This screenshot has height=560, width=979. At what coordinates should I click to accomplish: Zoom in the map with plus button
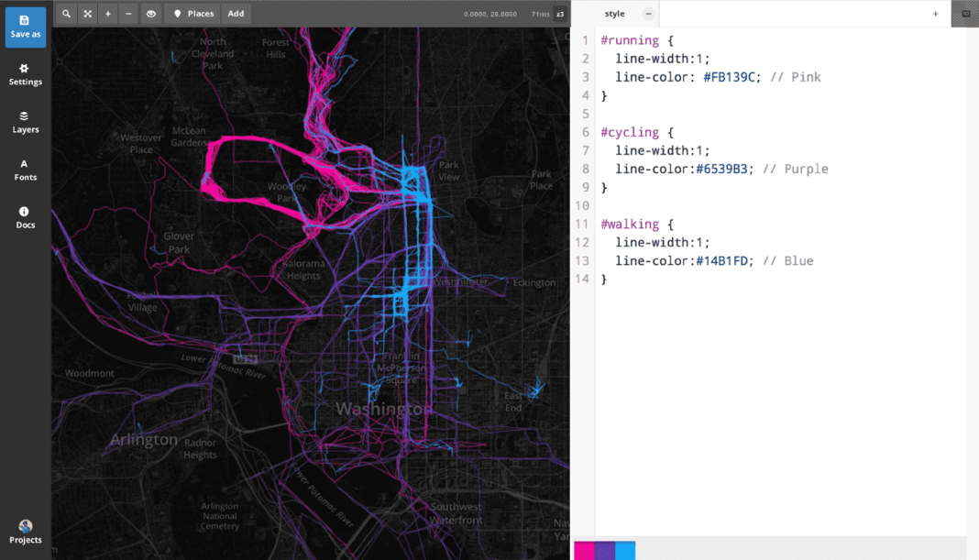click(x=108, y=14)
